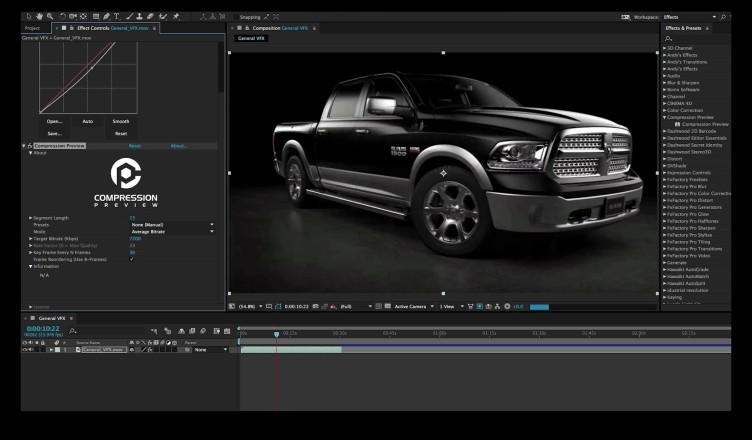Take a snapshot with camera icon
This screenshot has width=752, height=440.
coord(316,307)
